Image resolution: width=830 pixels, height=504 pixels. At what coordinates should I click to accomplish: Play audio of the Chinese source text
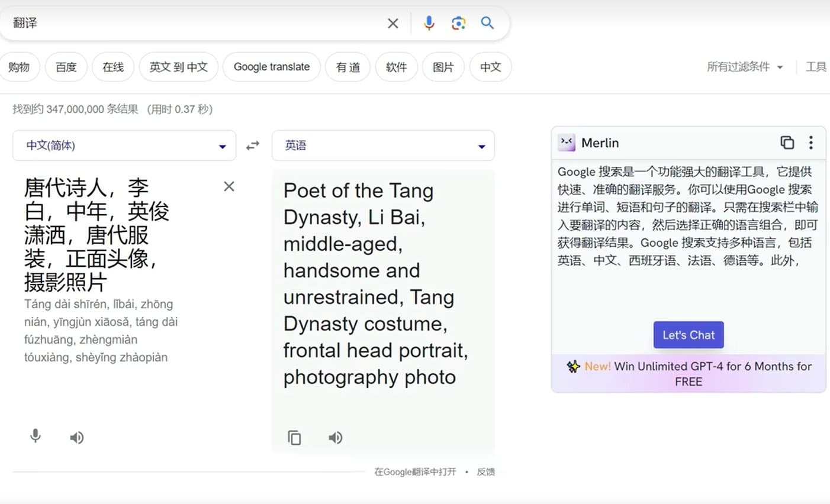click(76, 437)
